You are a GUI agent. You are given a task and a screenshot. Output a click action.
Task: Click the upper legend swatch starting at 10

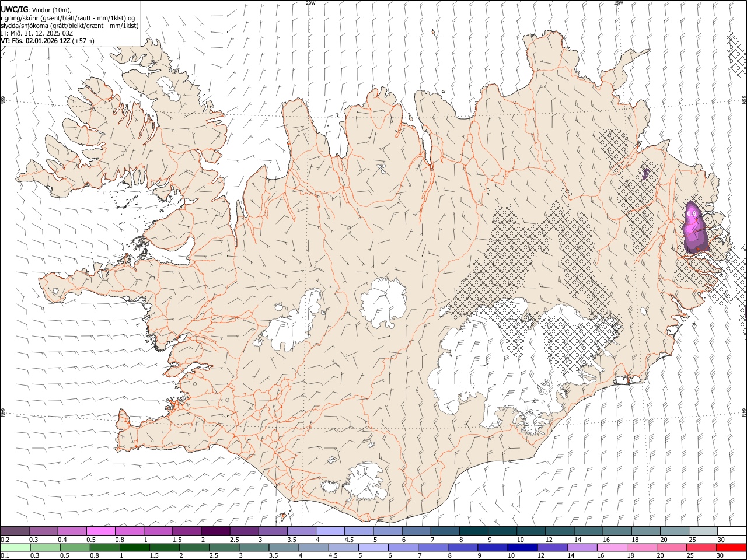click(x=530, y=531)
